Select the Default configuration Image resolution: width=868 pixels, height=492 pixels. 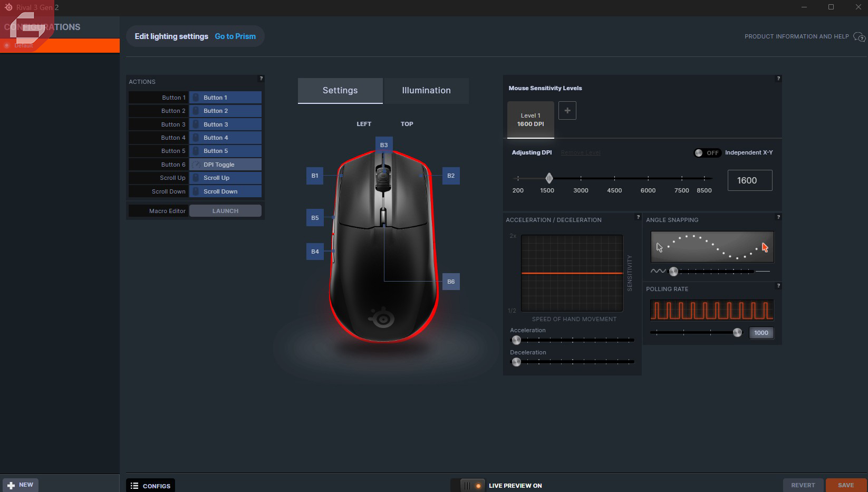[x=60, y=46]
